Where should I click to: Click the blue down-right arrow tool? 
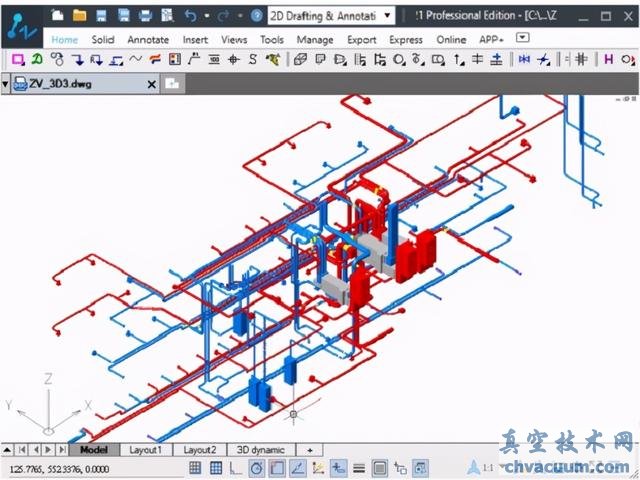pos(78,60)
